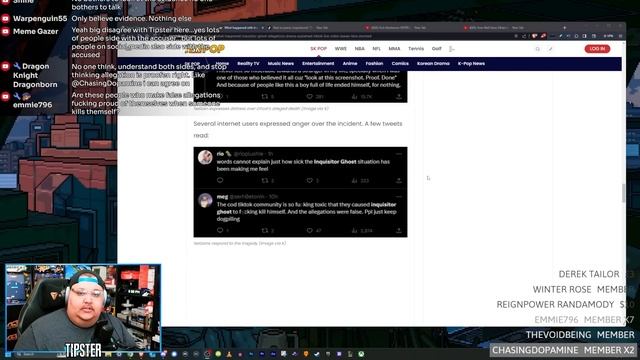Click the SK POP site logo

(x=205, y=49)
